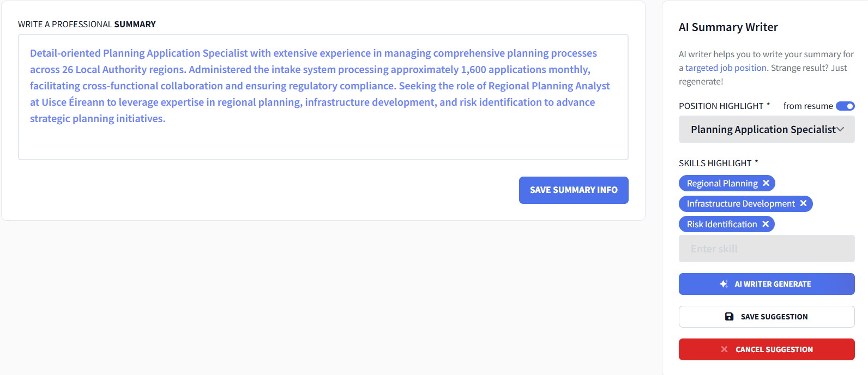Select the Risk Identification skill tag

(x=721, y=223)
